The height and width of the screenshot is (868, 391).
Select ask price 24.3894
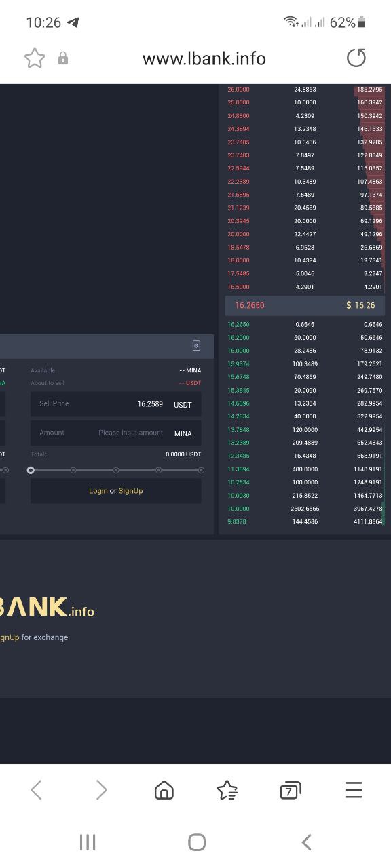tap(238, 129)
